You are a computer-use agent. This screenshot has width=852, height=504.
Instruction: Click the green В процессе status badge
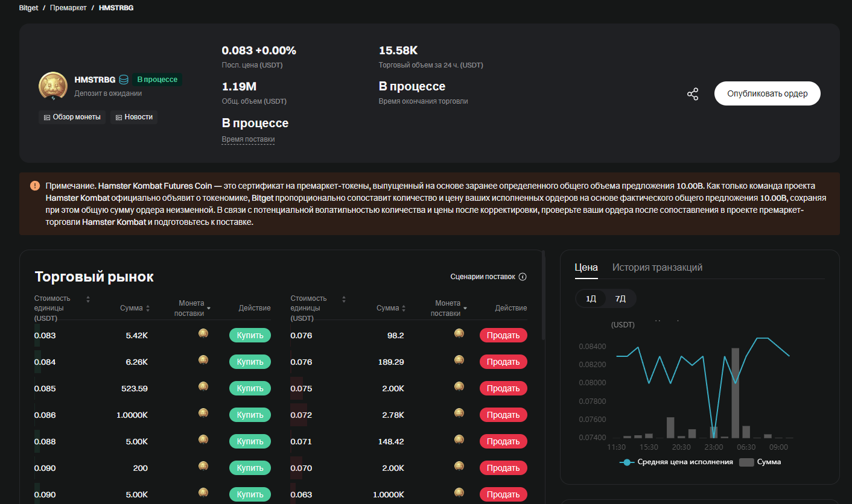157,80
